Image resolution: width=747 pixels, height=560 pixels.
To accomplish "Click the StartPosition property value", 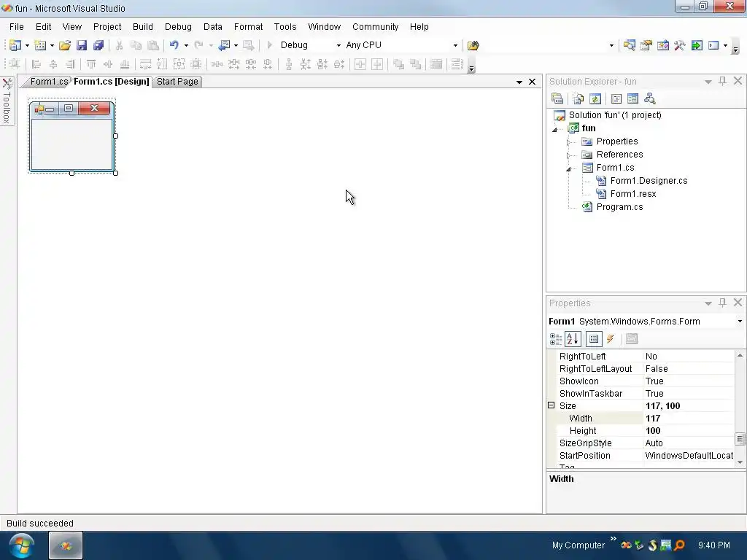I will coord(689,455).
